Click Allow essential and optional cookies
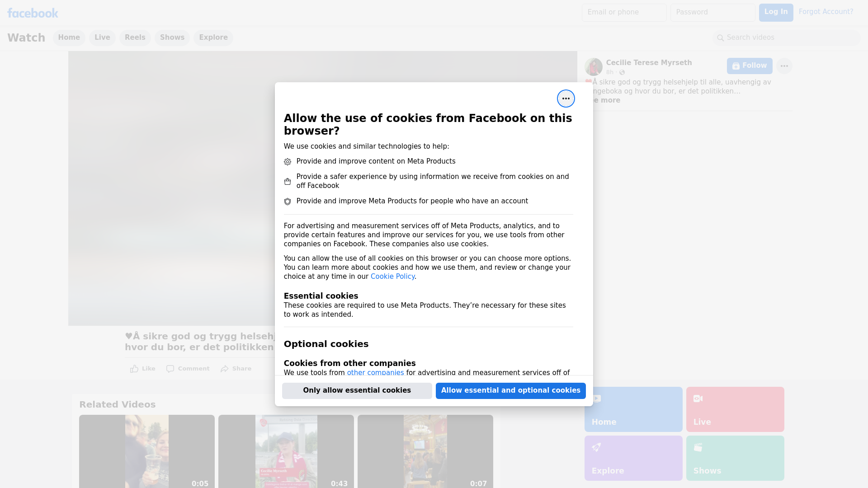The width and height of the screenshot is (868, 488). pyautogui.click(x=511, y=391)
